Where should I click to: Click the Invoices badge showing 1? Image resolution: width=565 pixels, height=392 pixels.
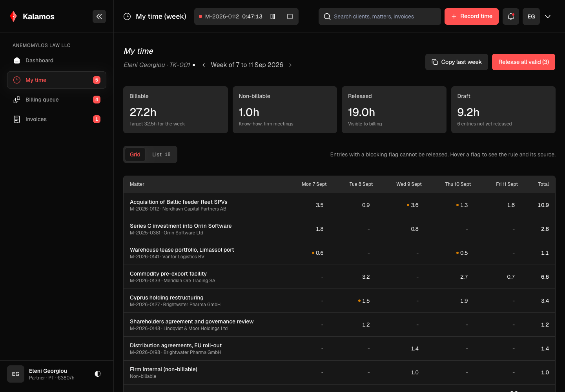tap(97, 119)
